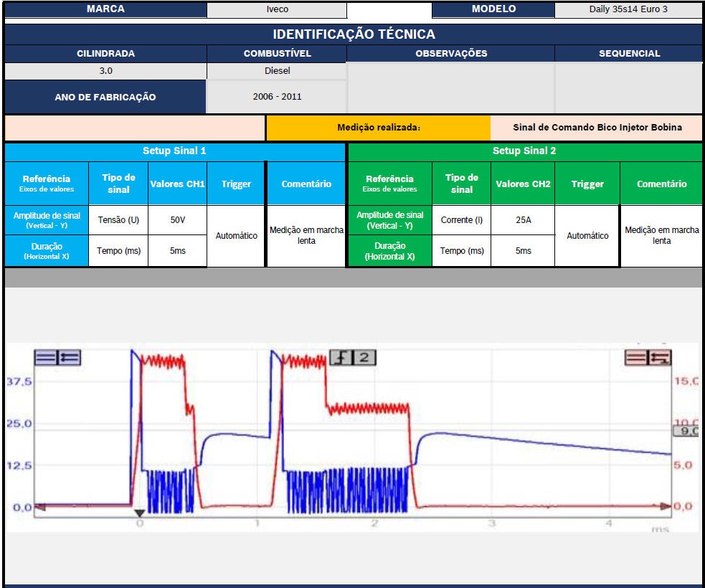Select the trigger channel 2 indicator box

tap(364, 357)
